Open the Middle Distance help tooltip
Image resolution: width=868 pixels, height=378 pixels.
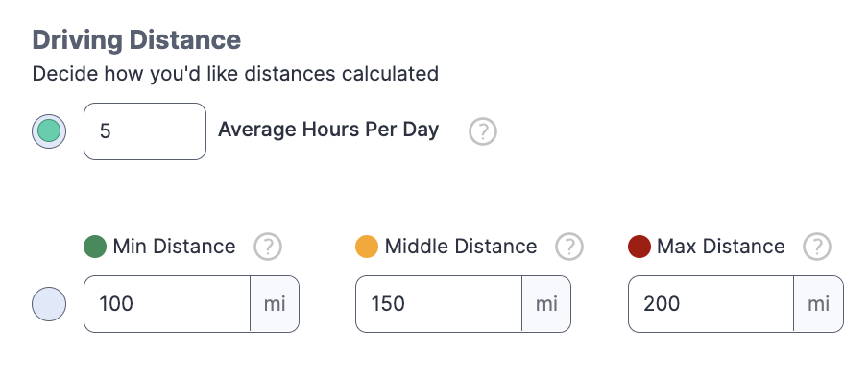pyautogui.click(x=569, y=247)
